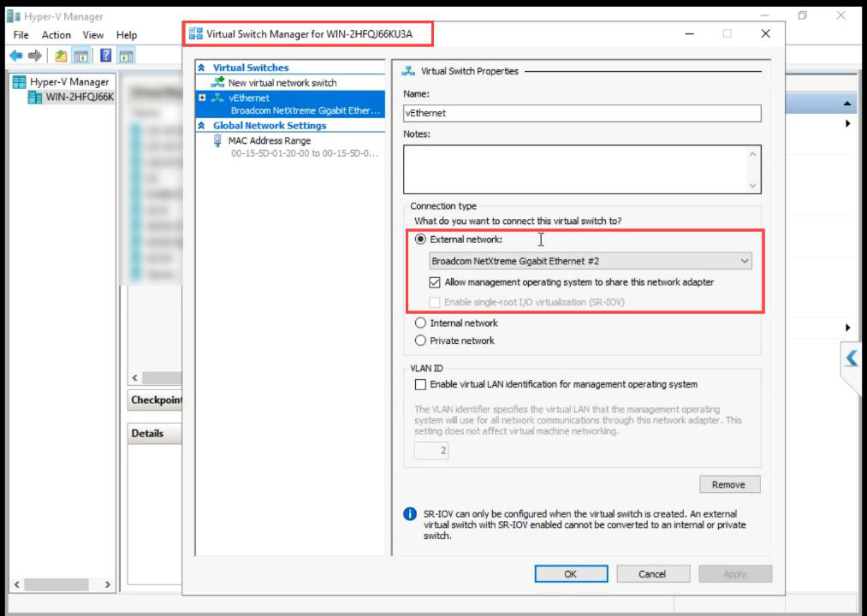This screenshot has height=616, width=867.
Task: Click the Show/Hide console tree toolbar icon
Action: point(81,56)
